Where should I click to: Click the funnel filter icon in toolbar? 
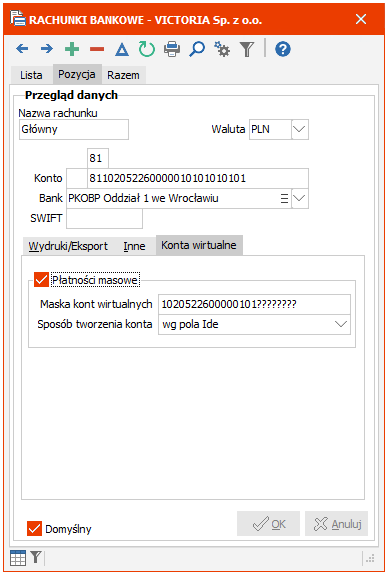coord(247,50)
